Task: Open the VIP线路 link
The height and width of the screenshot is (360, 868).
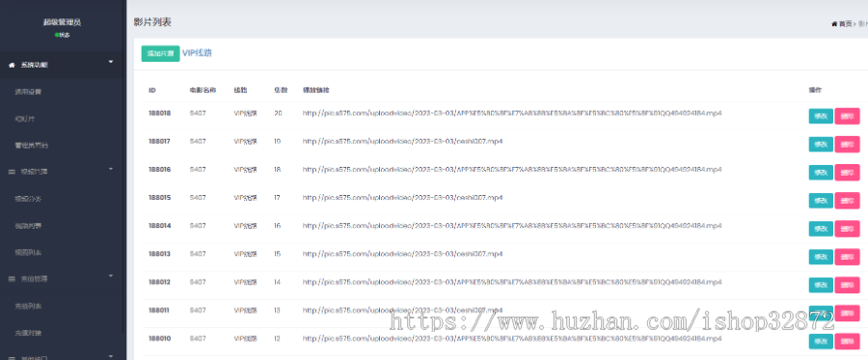Action: 197,53
